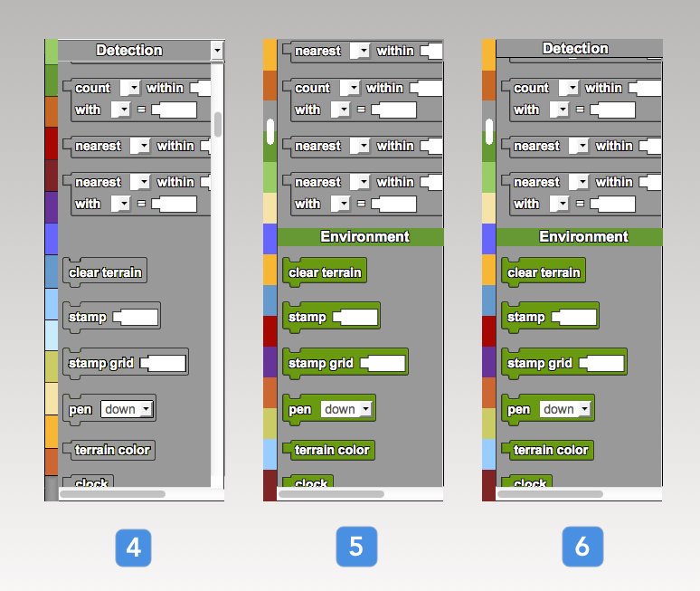The width and height of the screenshot is (700, 591).
Task: Click count block's equals field in middle panel
Action: pos(393,110)
